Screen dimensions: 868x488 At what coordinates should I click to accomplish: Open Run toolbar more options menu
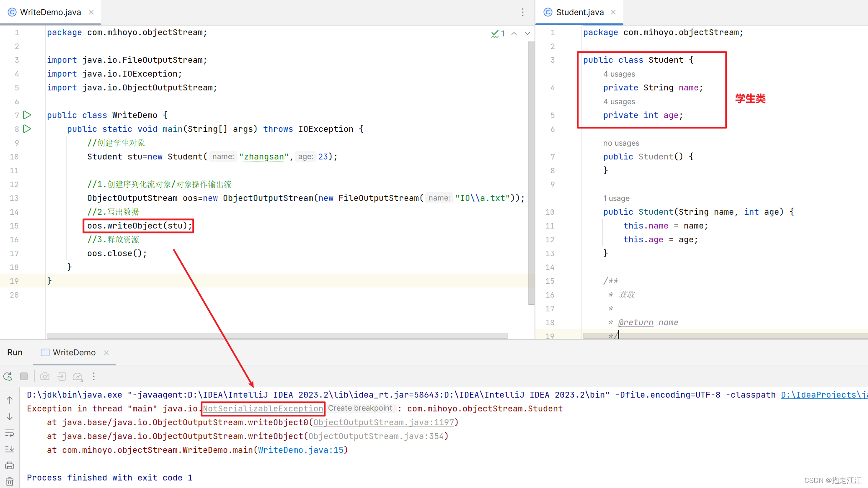[94, 376]
